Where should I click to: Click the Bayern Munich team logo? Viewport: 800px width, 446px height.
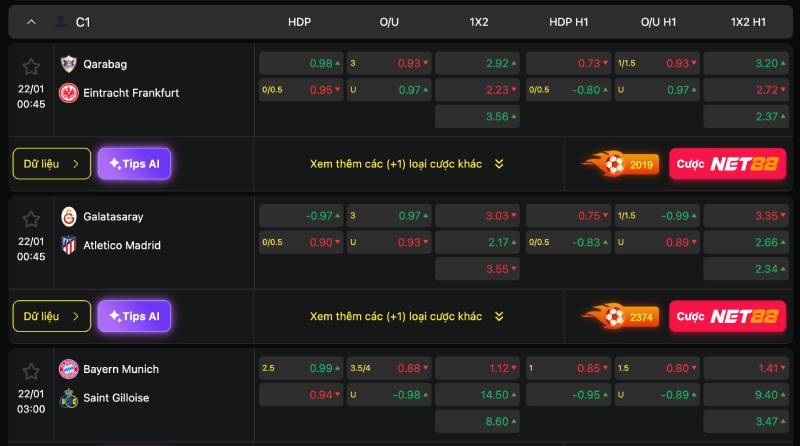click(x=68, y=369)
